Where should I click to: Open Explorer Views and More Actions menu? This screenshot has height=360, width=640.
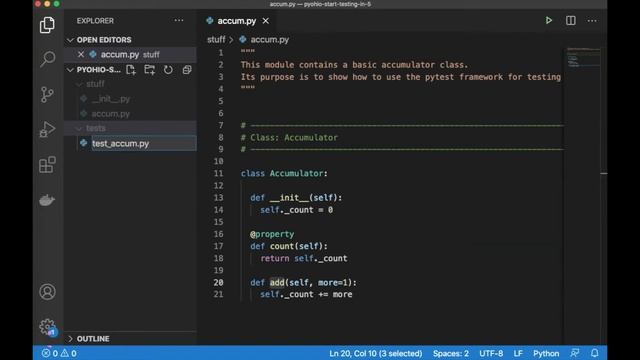pyautogui.click(x=179, y=20)
